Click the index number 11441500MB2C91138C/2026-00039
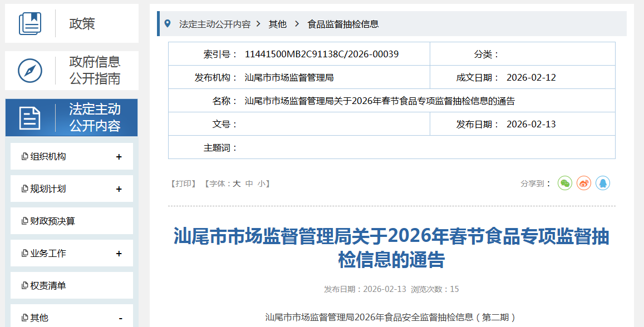 coord(322,54)
